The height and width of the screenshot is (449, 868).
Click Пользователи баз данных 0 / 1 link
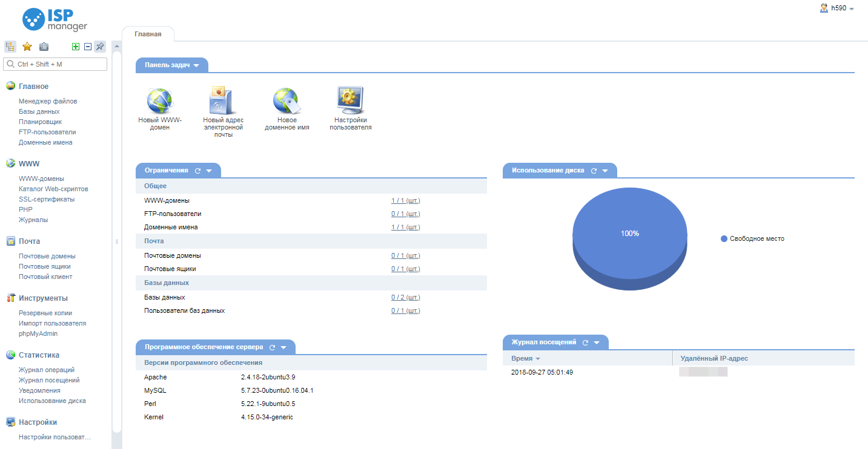click(406, 310)
